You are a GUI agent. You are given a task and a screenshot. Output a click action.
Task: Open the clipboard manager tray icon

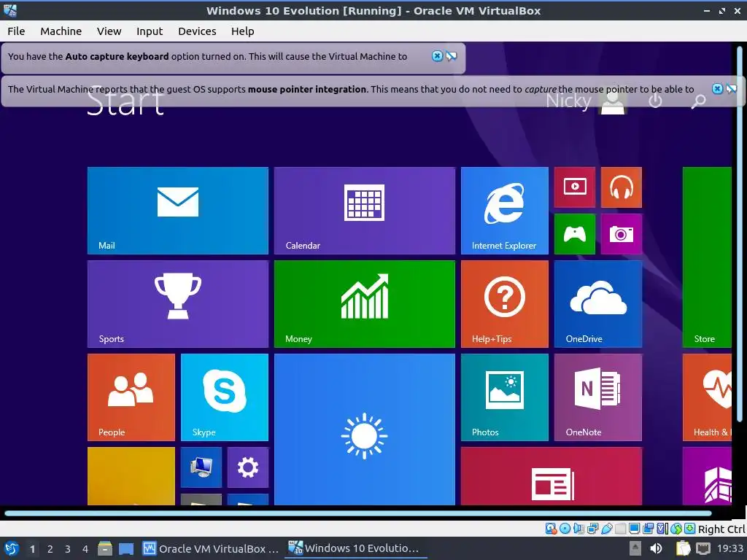click(683, 548)
